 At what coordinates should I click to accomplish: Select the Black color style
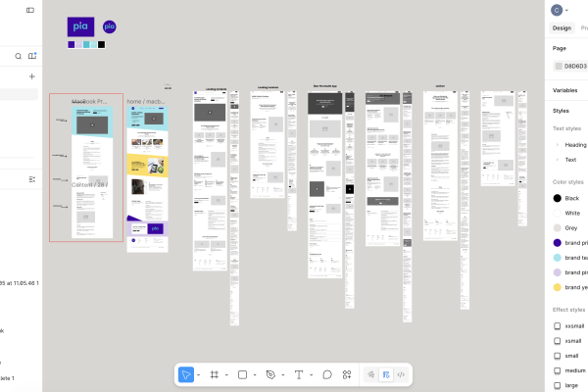pyautogui.click(x=572, y=198)
